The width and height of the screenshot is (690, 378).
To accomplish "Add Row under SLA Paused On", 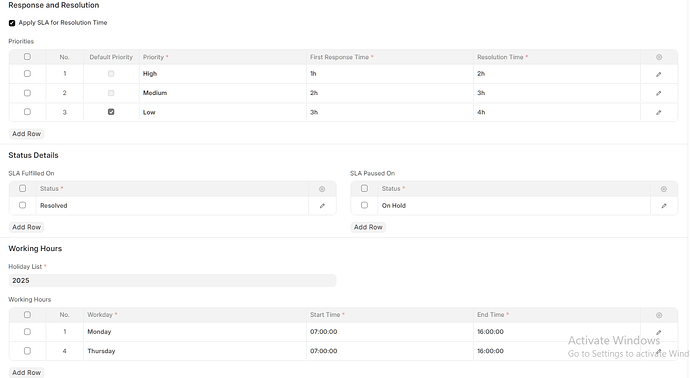I will (368, 227).
